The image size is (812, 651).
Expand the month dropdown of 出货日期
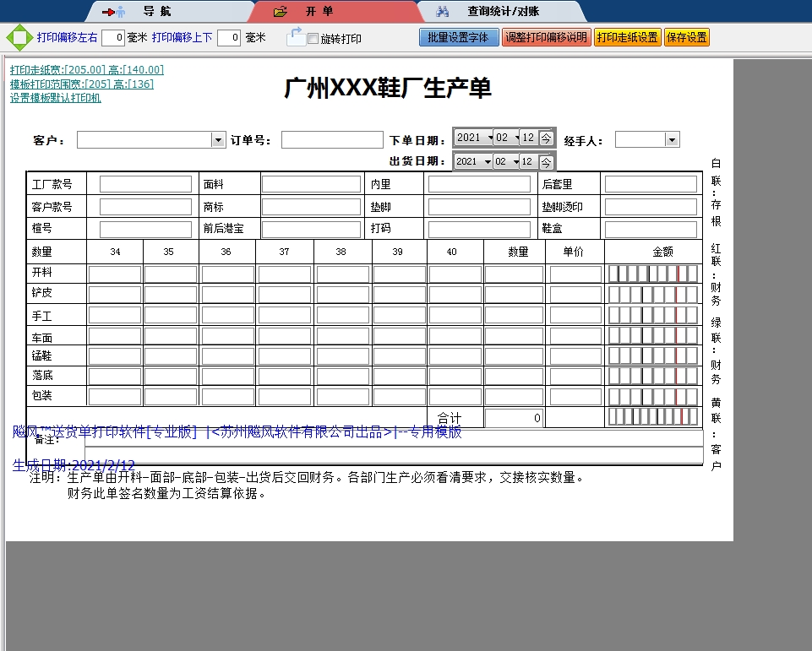tap(515, 160)
